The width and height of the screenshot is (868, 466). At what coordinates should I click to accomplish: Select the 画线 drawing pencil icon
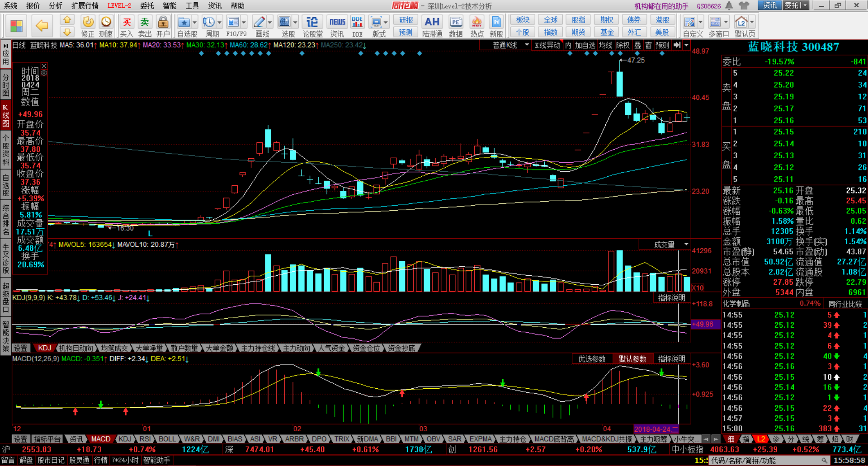coord(259,26)
